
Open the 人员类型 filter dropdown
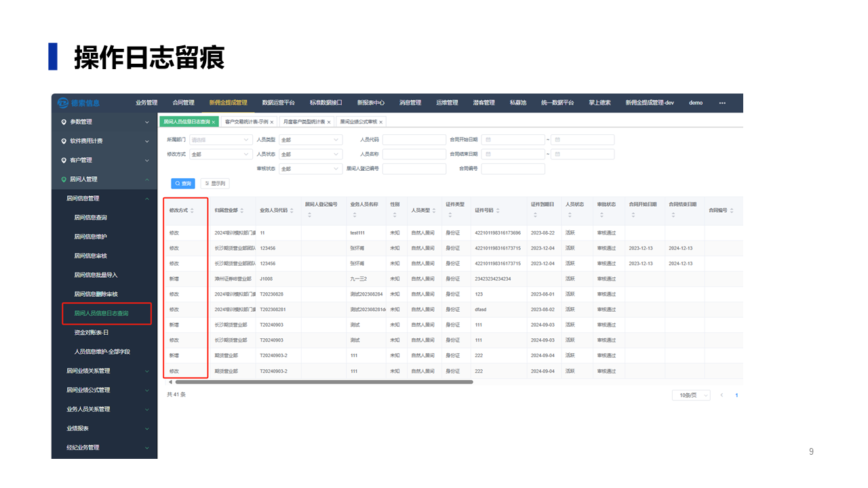click(x=311, y=140)
